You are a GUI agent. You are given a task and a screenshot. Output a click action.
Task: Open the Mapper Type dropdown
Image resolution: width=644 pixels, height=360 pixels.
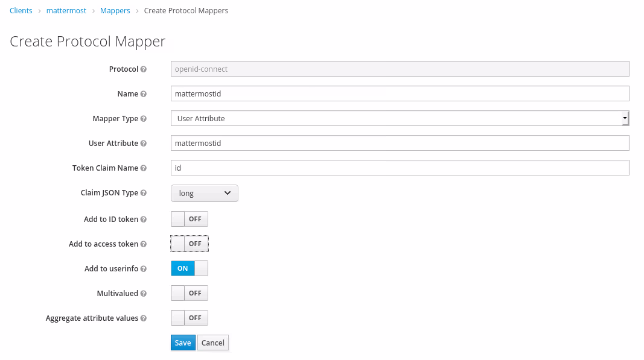[400, 119]
